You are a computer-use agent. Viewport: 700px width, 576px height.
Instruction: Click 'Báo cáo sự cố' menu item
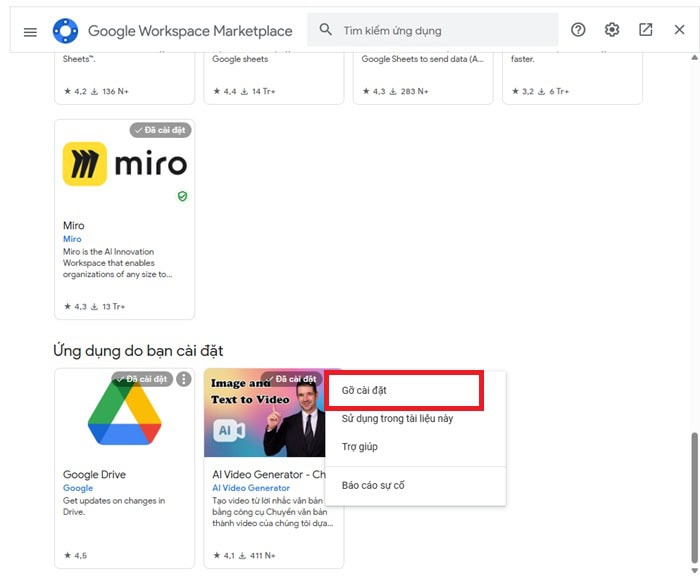click(373, 485)
